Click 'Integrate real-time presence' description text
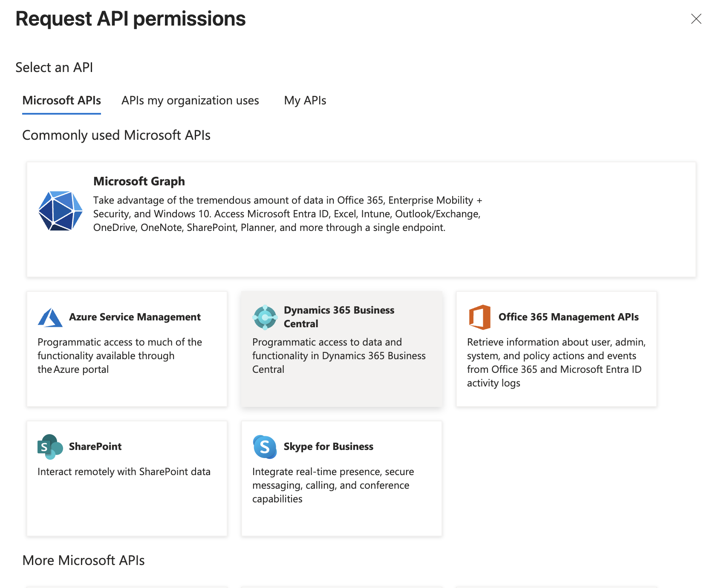The width and height of the screenshot is (727, 588). (333, 485)
